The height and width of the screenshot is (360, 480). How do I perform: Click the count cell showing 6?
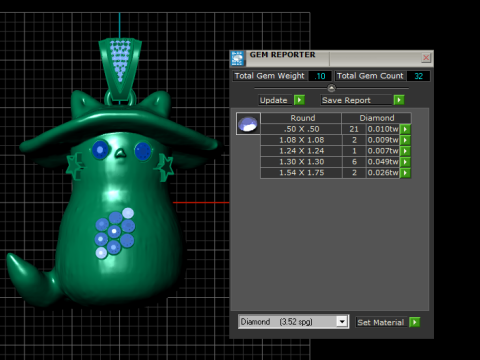click(354, 162)
